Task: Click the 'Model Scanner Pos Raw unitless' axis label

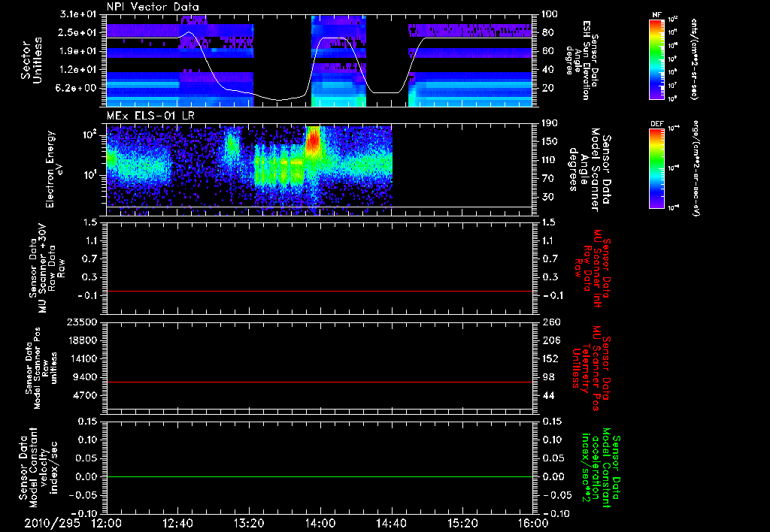Action: (42, 368)
